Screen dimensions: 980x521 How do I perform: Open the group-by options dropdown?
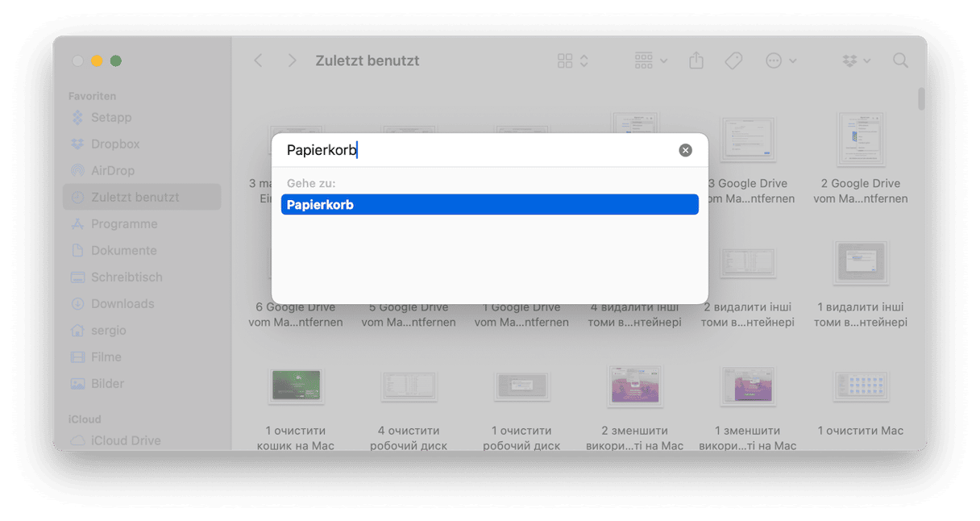(x=650, y=61)
